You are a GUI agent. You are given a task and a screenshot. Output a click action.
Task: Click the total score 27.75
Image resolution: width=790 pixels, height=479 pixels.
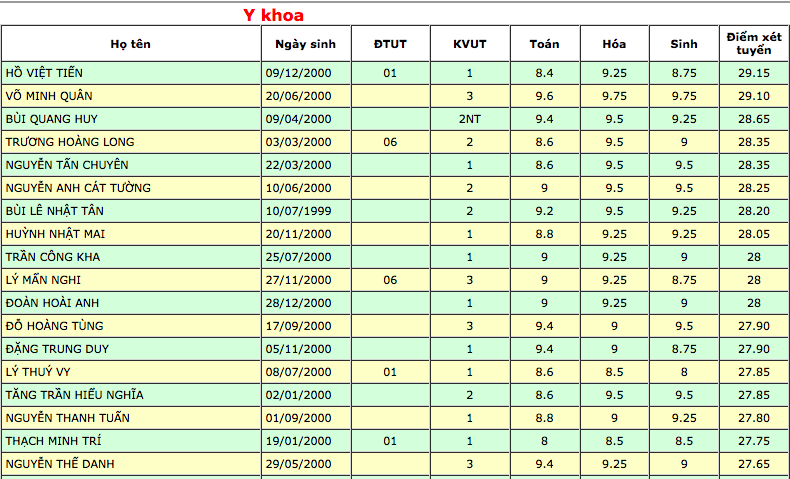(753, 441)
